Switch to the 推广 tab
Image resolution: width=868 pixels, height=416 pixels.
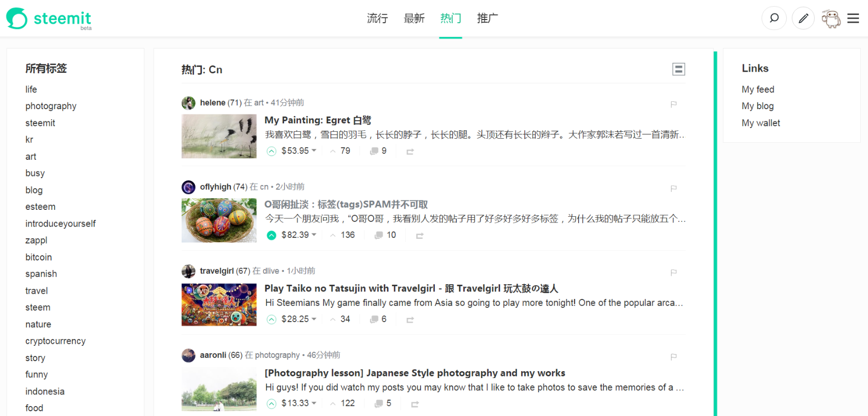pos(487,18)
